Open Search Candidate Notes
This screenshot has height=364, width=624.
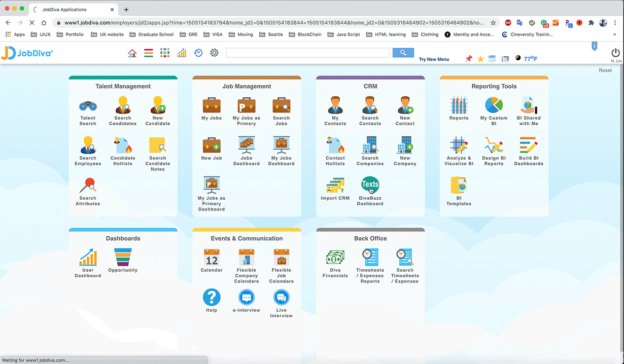(158, 145)
